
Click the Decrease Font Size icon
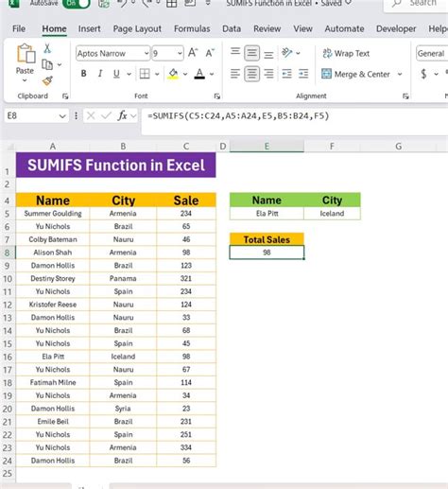point(210,53)
